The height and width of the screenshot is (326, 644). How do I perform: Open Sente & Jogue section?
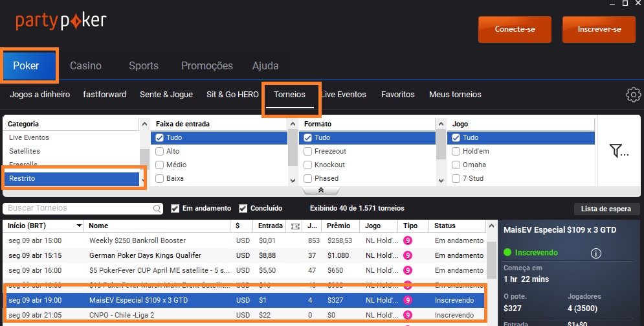pyautogui.click(x=166, y=95)
